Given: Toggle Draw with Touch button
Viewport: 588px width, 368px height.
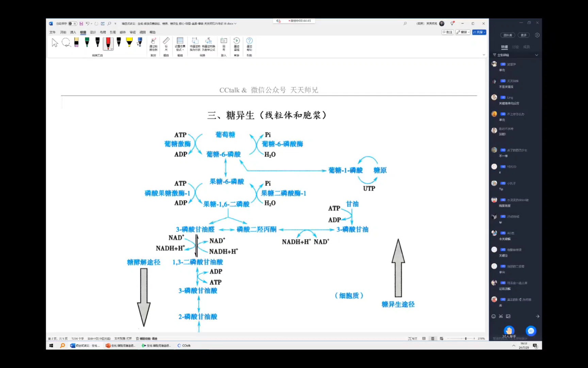Looking at the screenshot, I should [153, 44].
